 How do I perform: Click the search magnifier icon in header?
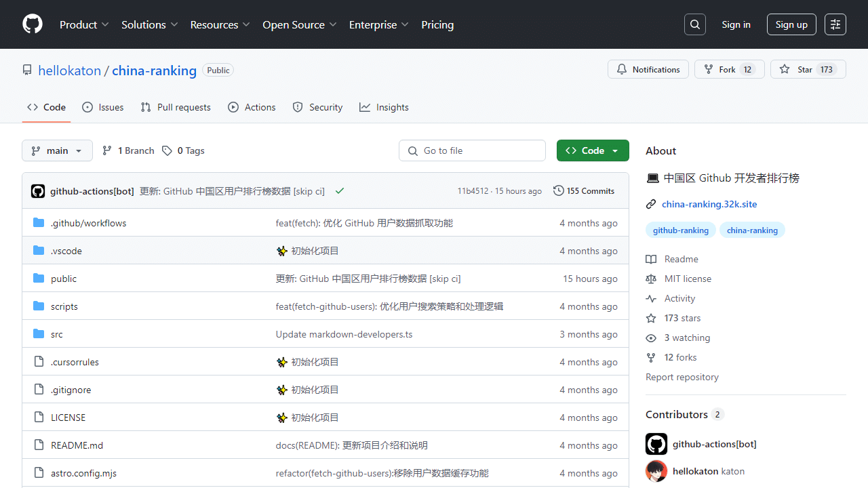click(x=695, y=24)
